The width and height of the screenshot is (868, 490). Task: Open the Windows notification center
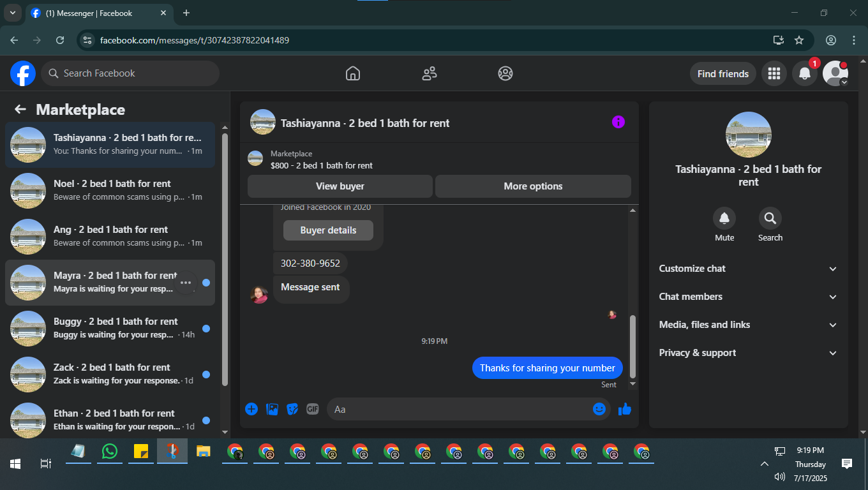tap(847, 464)
